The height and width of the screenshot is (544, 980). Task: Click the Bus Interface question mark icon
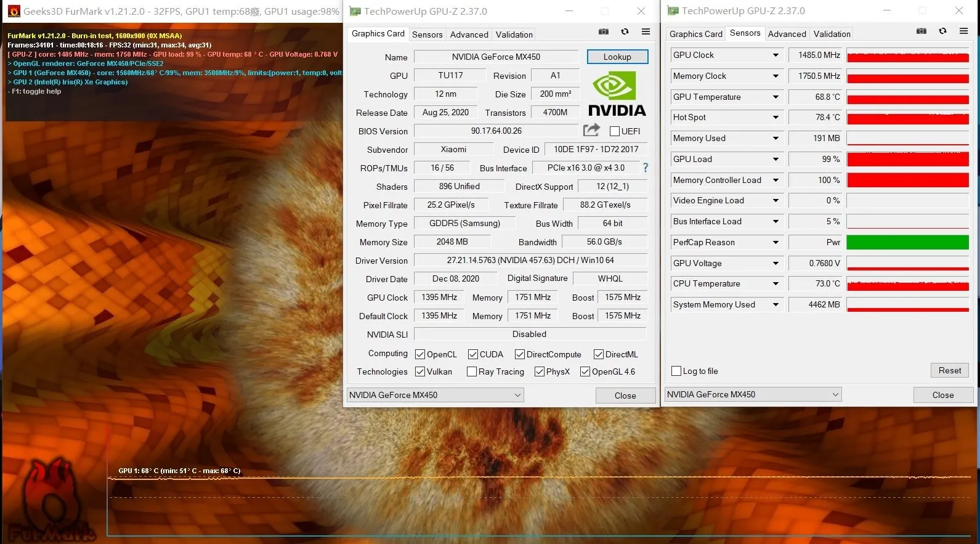(646, 168)
